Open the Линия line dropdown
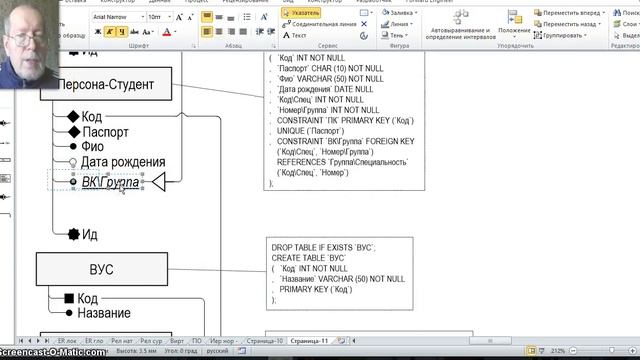 [x=397, y=24]
